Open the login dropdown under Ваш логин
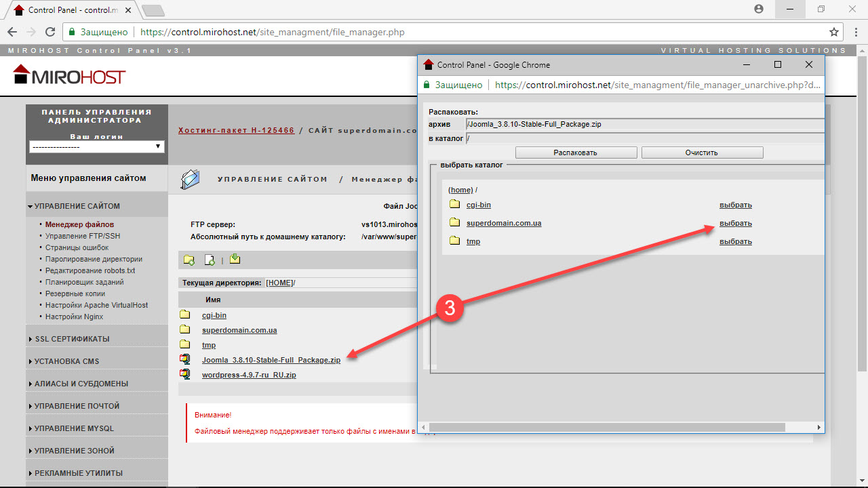 click(x=97, y=146)
